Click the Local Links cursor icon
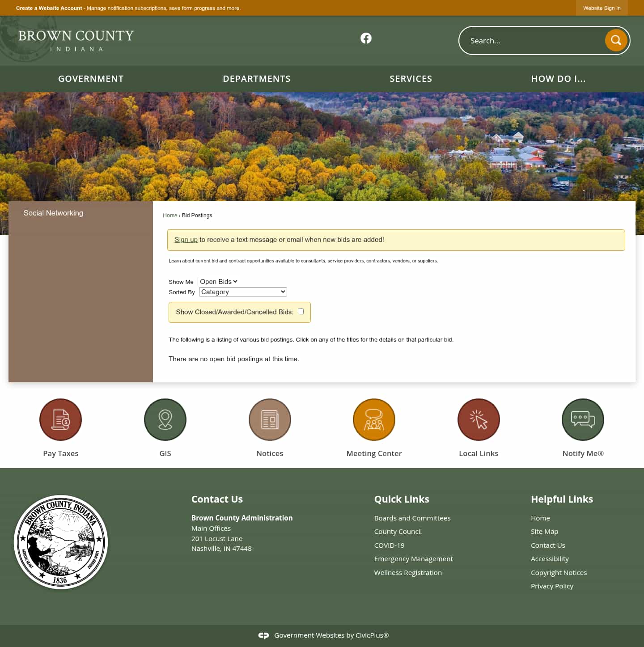The image size is (644, 647). [x=478, y=419]
